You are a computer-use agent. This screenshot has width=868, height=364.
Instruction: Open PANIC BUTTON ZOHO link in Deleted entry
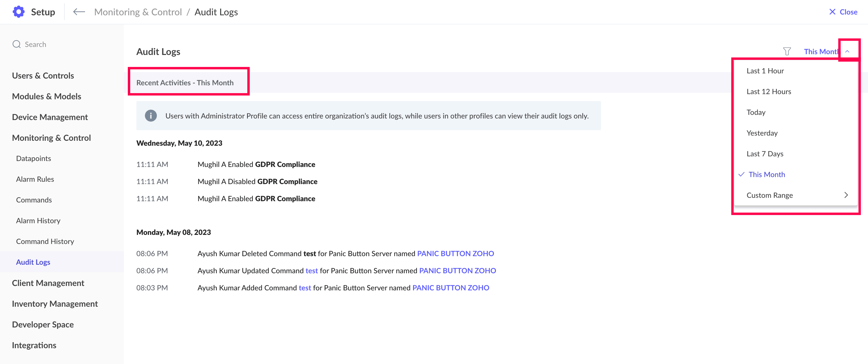point(455,254)
